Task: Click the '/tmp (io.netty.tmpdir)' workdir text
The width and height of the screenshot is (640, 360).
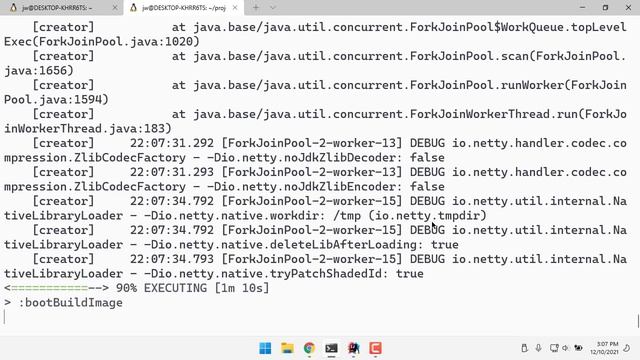Action: 410,216
